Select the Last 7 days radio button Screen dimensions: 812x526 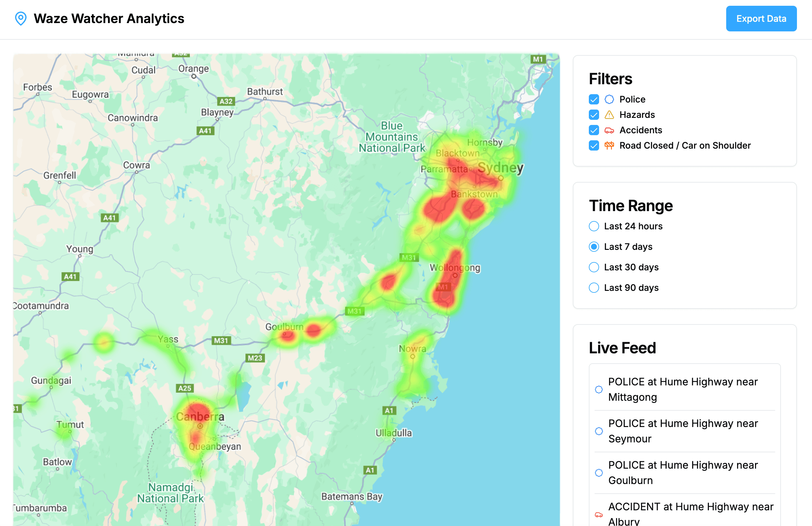594,247
